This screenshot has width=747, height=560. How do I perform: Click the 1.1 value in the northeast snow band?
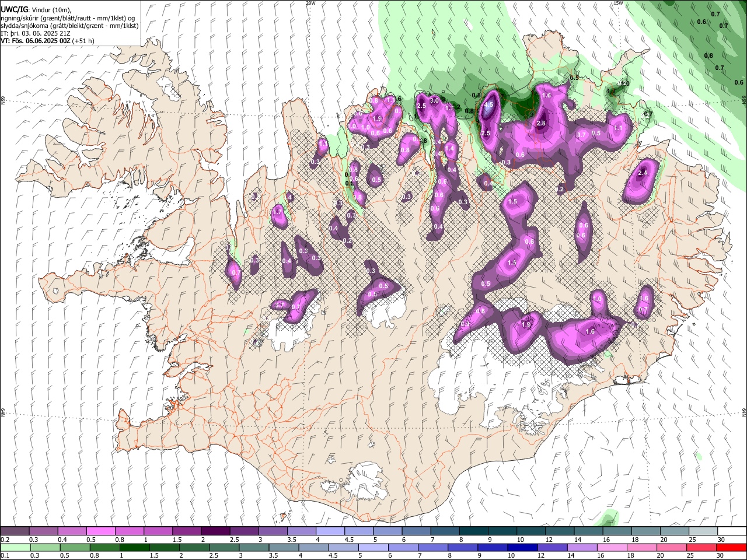618,128
